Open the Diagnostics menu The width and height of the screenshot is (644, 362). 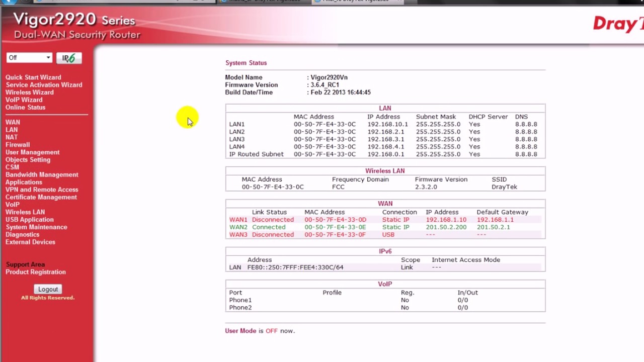pyautogui.click(x=22, y=235)
